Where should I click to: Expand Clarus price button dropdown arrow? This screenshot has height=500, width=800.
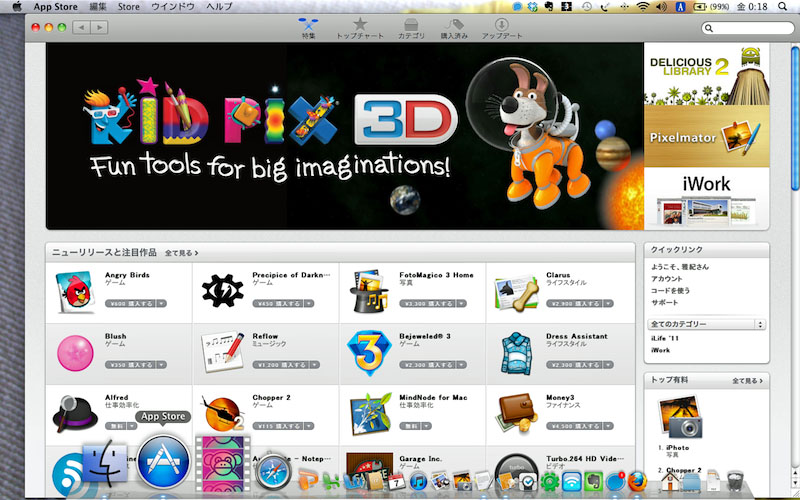(608, 304)
